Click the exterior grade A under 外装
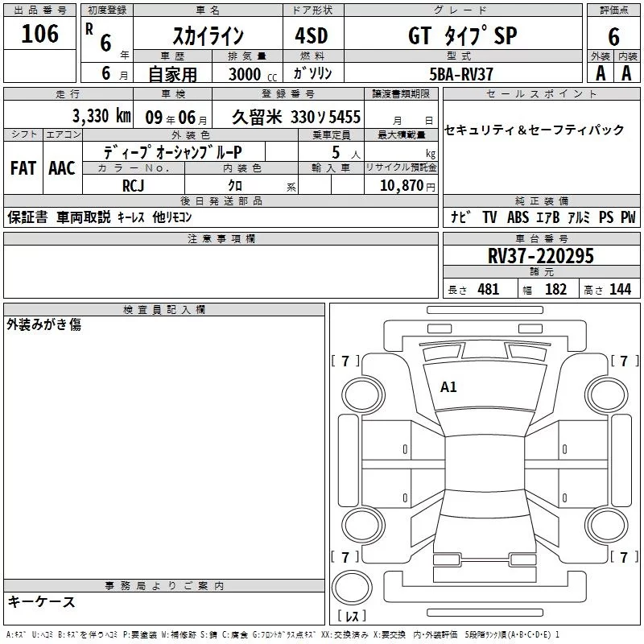 click(x=599, y=72)
